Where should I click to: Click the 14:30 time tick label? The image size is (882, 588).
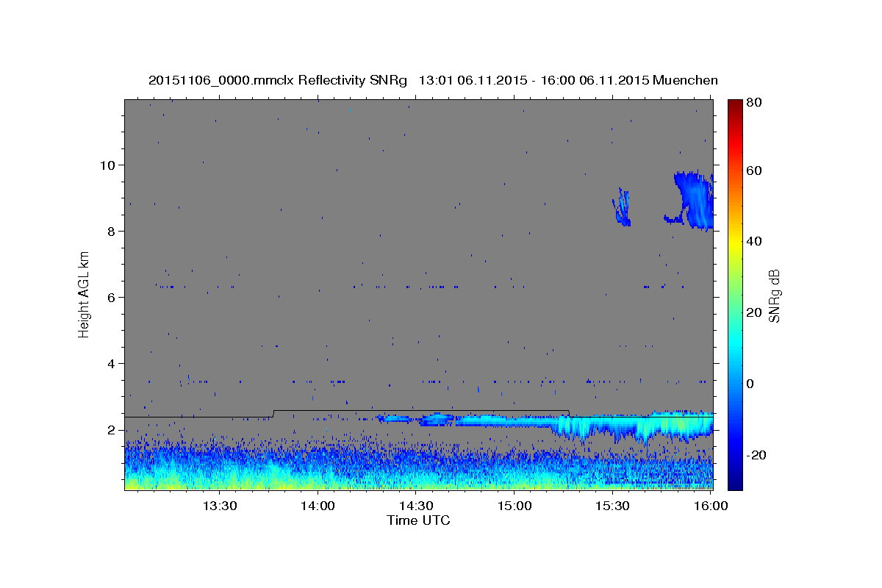(416, 506)
